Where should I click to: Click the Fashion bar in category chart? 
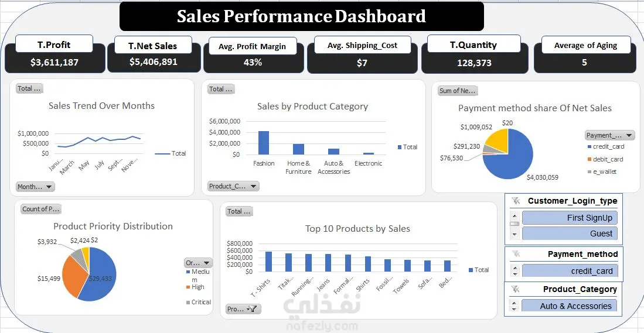[x=264, y=143]
